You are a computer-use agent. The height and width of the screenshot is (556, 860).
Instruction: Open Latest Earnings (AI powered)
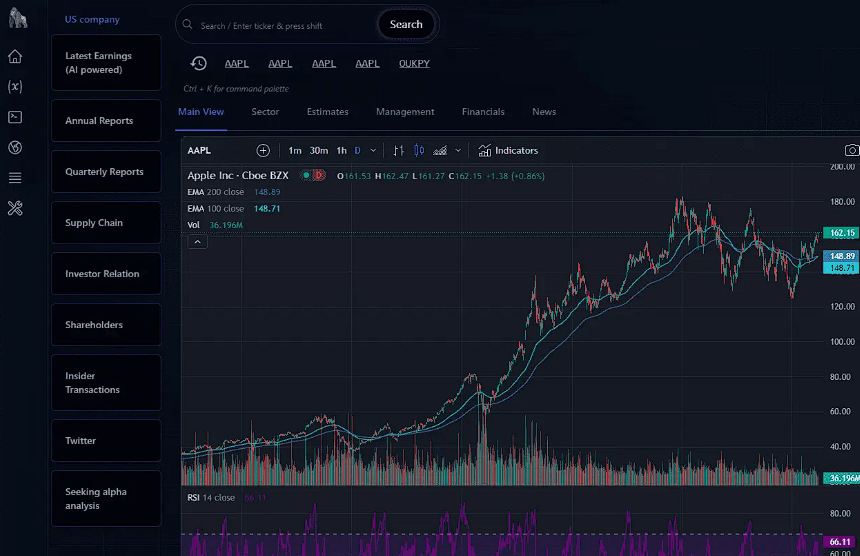point(106,63)
